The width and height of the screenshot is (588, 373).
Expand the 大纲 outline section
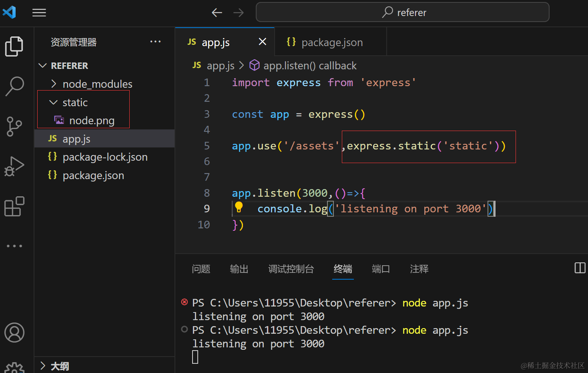pyautogui.click(x=43, y=366)
